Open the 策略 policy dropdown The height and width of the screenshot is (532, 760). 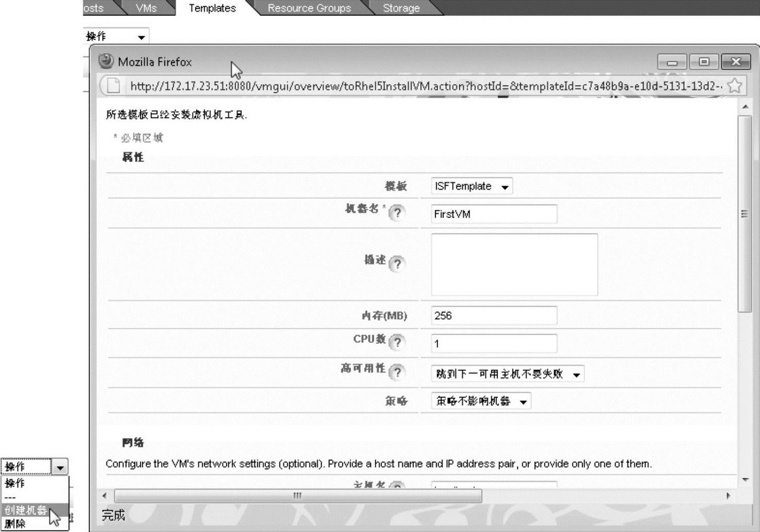coord(481,401)
